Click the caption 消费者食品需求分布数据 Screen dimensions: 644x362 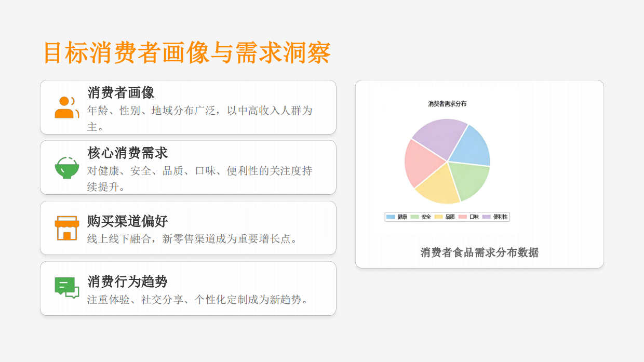click(479, 252)
